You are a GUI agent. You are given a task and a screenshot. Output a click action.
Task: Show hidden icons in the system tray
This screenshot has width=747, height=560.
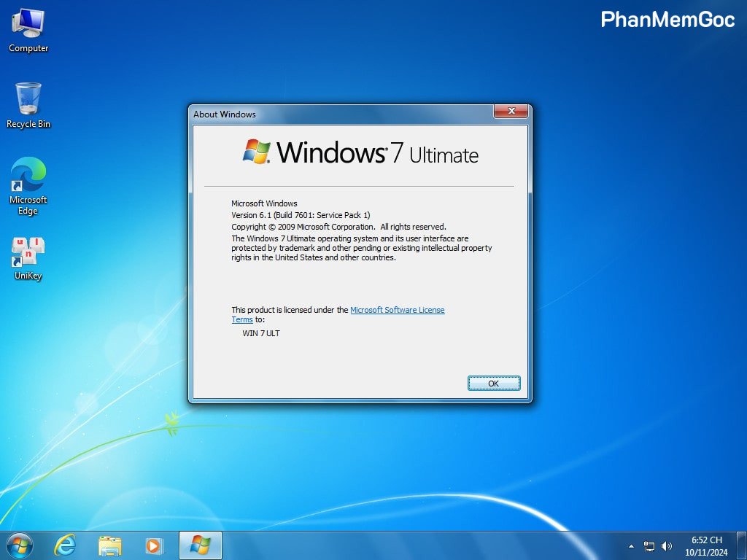(631, 546)
